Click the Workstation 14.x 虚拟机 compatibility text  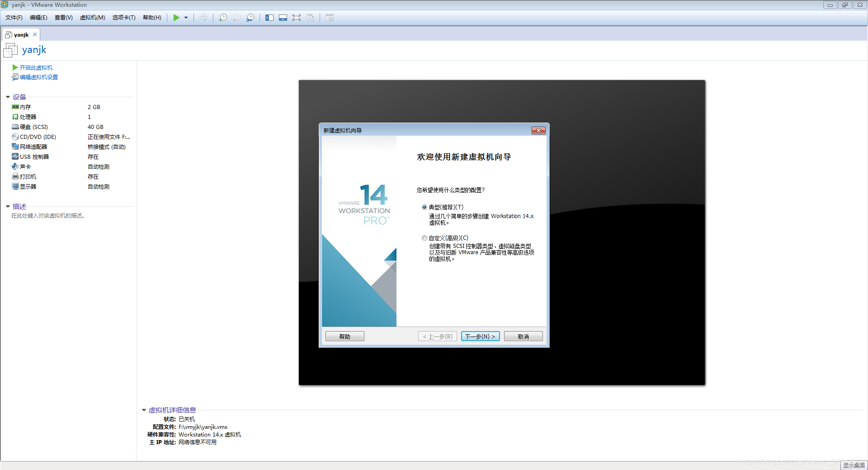210,435
